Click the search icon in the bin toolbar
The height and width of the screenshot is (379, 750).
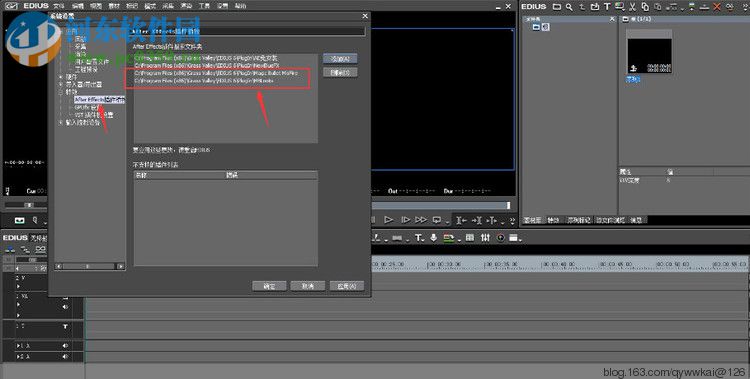point(569,7)
